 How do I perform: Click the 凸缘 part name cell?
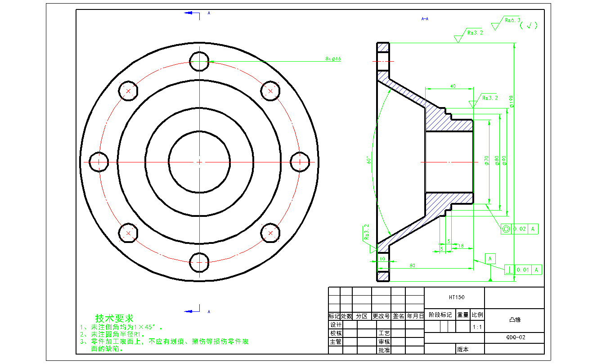[x=515, y=320]
